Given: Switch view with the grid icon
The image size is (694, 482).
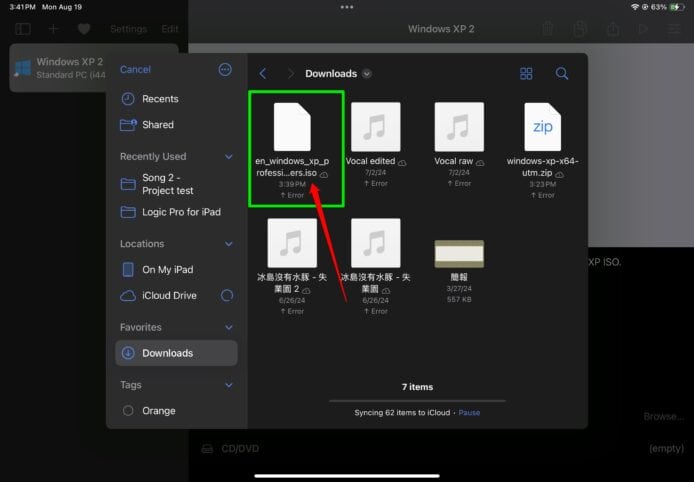Looking at the screenshot, I should [526, 73].
